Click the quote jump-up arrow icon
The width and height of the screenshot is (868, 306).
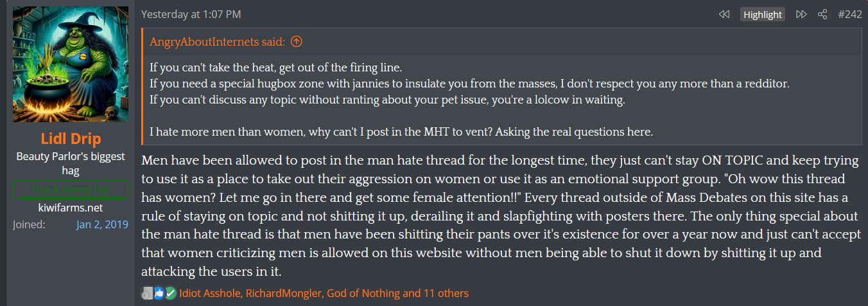[296, 42]
